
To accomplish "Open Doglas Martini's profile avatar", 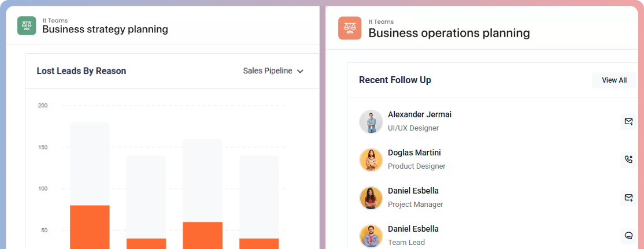I will pyautogui.click(x=371, y=159).
